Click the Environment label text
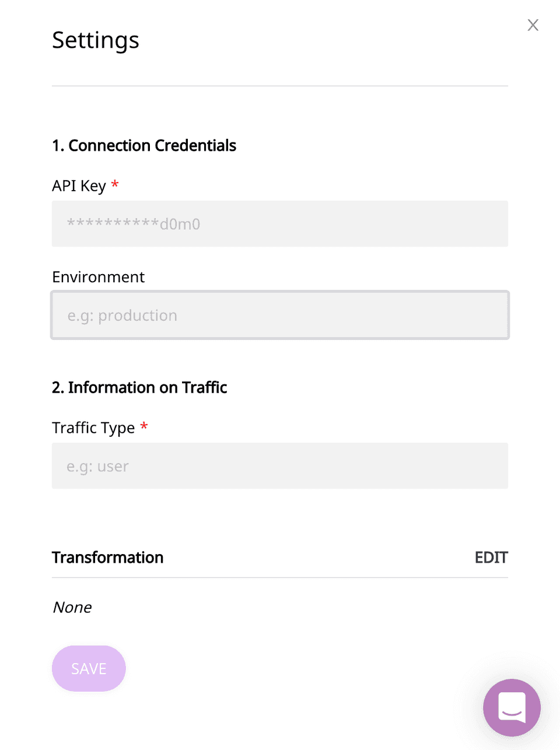This screenshot has height=750, width=560. [98, 277]
